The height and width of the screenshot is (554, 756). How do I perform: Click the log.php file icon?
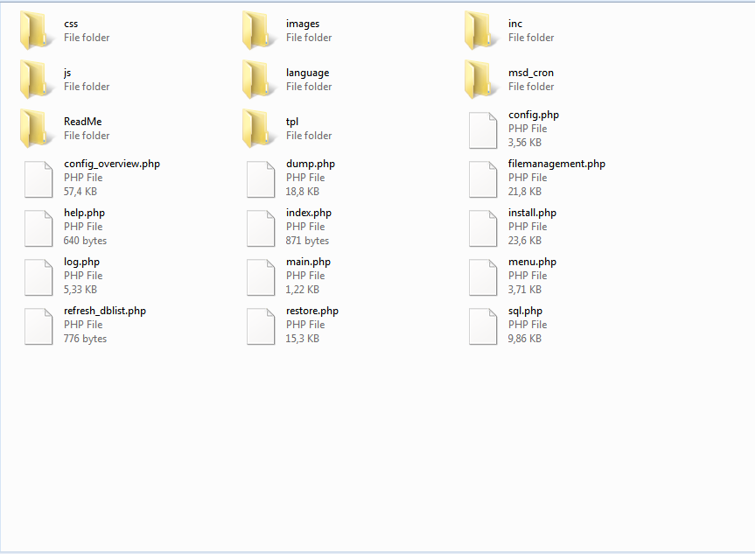point(38,277)
